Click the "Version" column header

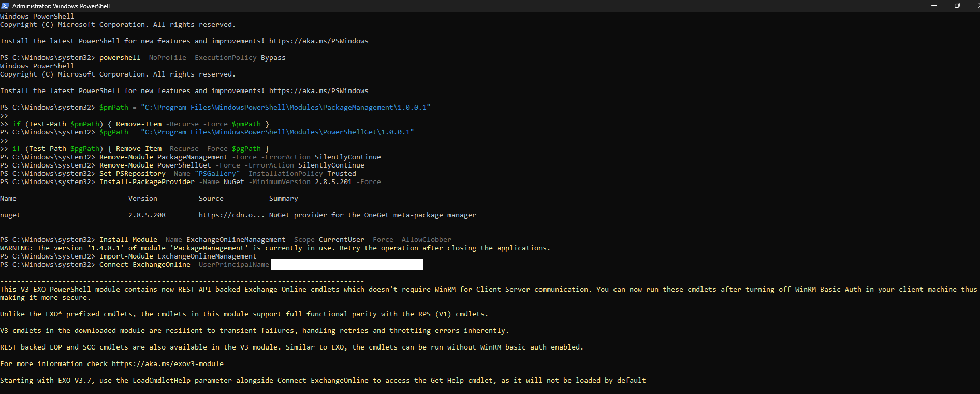[143, 199]
